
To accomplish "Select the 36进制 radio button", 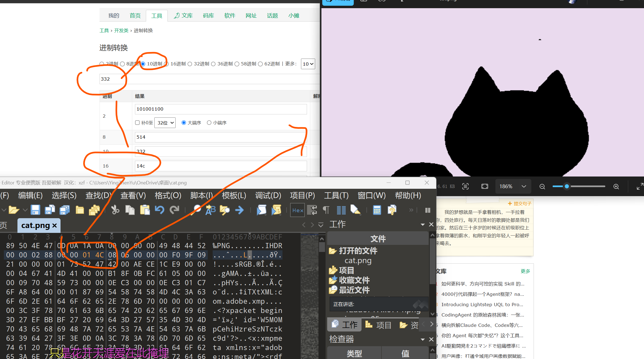I will 213,64.
